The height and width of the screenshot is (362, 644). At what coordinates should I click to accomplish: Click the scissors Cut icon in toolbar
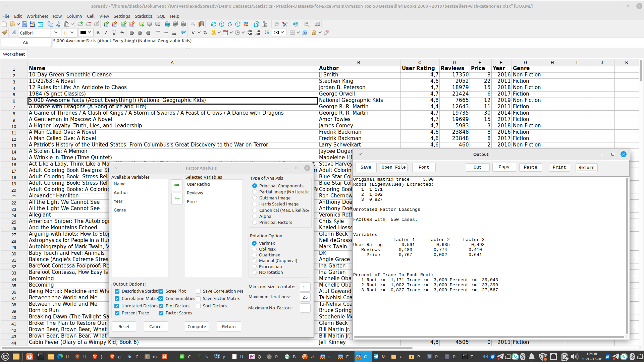[x=58, y=24]
